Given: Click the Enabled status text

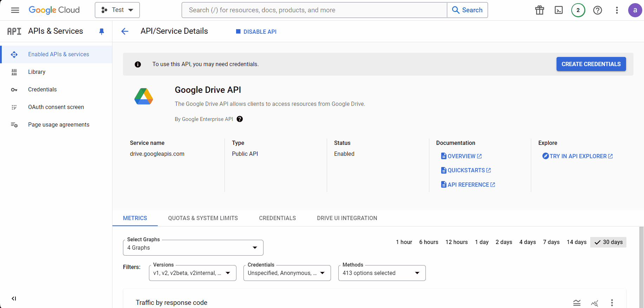Looking at the screenshot, I should coord(344,154).
